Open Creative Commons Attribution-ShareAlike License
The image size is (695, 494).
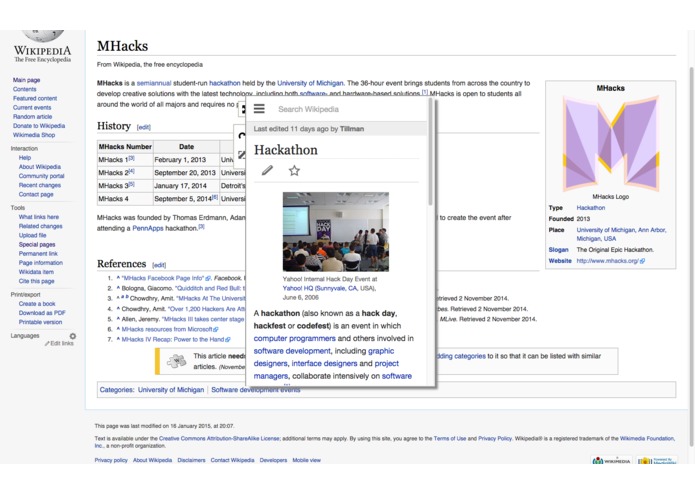219,439
